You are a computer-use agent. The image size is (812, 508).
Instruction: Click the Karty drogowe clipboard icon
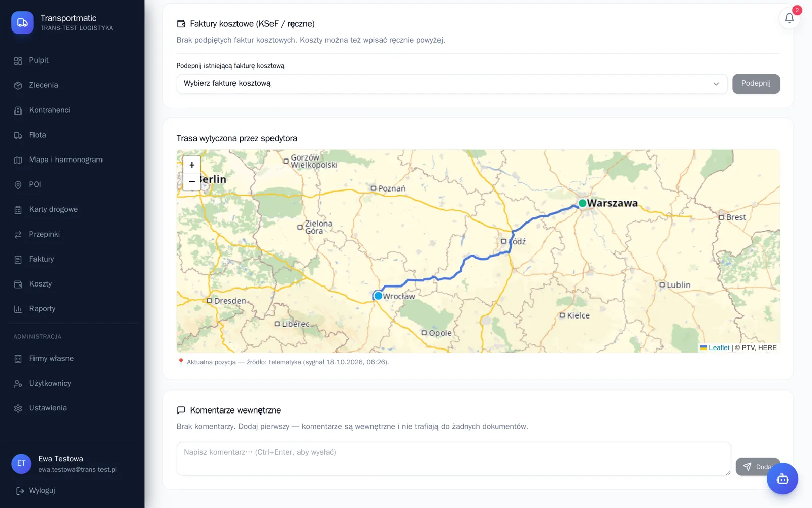tap(18, 210)
